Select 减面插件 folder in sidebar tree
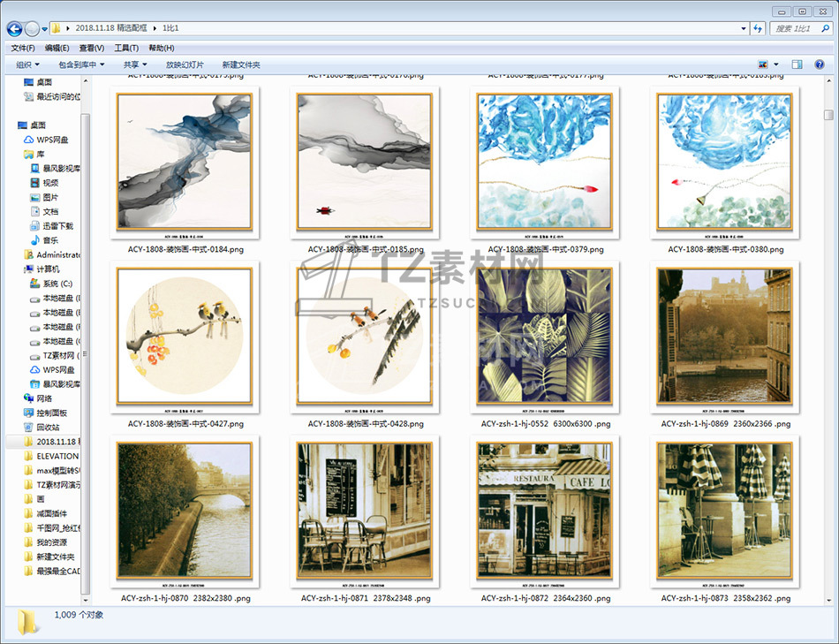This screenshot has height=644, width=839. [x=45, y=513]
